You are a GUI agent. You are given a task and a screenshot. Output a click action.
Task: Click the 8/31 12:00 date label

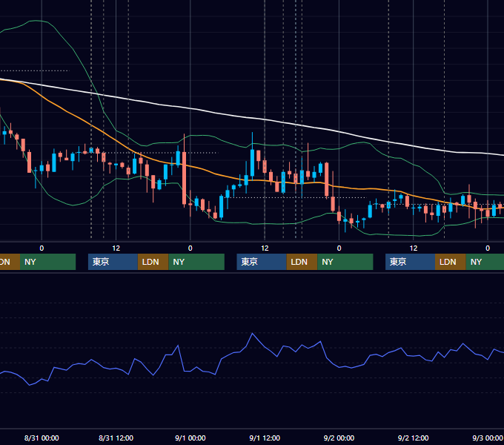pos(116,438)
